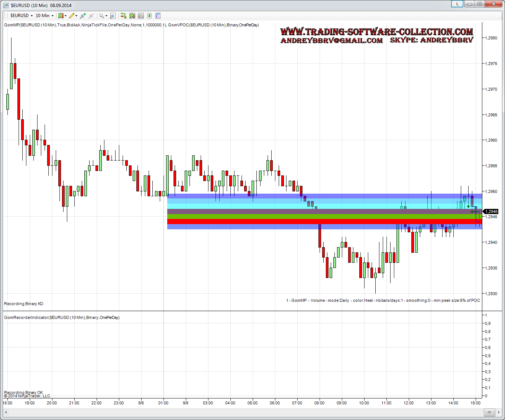The image size is (505, 420).
Task: Click the zoom in magnifier icon
Action: 83,16
